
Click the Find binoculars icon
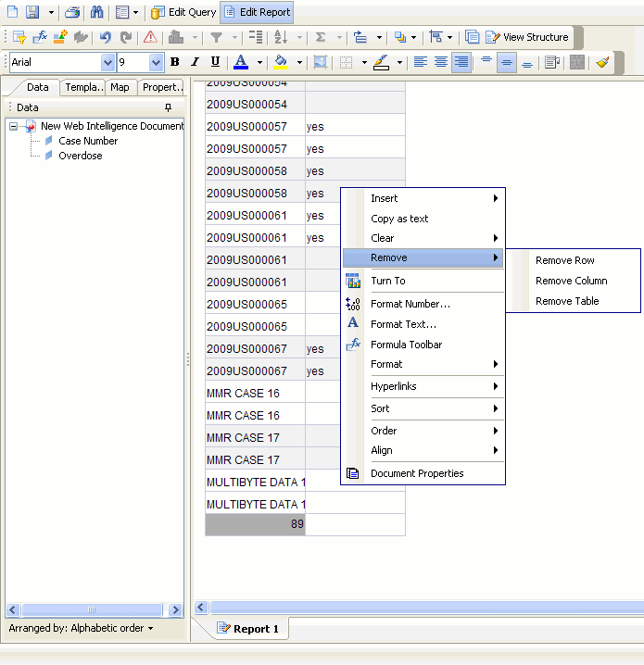pos(96,12)
